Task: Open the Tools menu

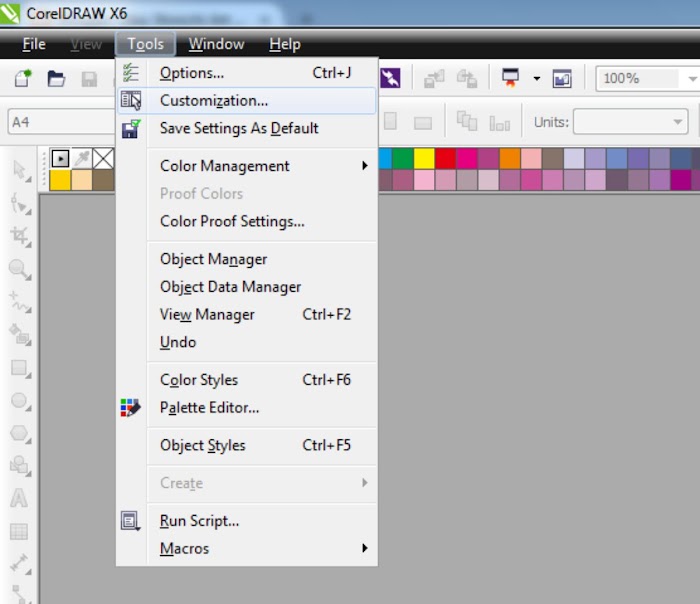Action: click(146, 44)
